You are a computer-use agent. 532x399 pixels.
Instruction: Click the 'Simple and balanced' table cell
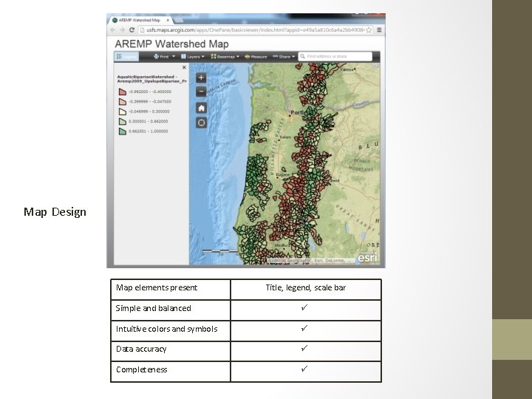(x=171, y=310)
